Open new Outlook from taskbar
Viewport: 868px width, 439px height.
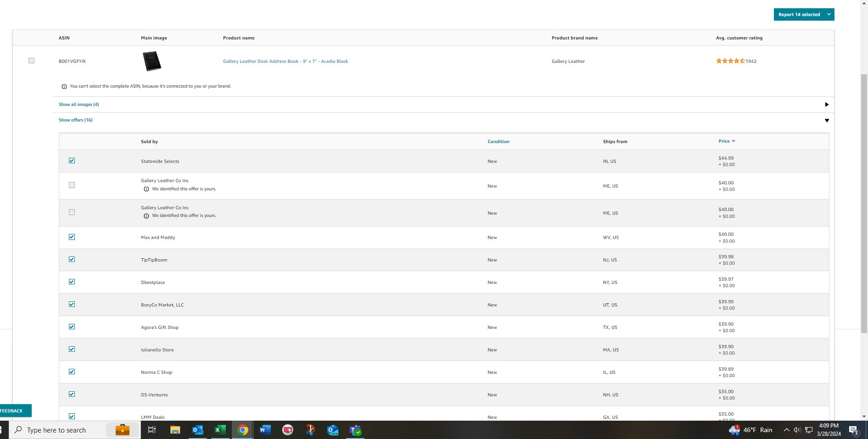coord(333,430)
